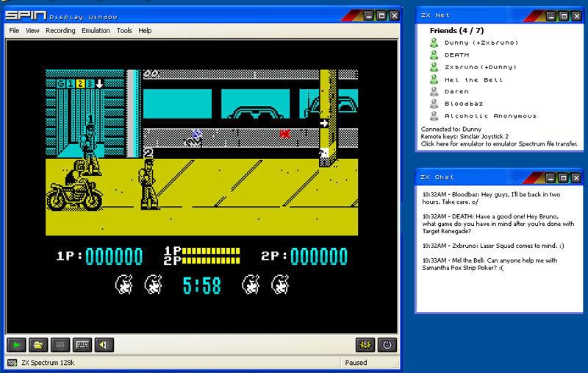
Task: Open the tape cassette browser icon
Action: pyautogui.click(x=60, y=344)
